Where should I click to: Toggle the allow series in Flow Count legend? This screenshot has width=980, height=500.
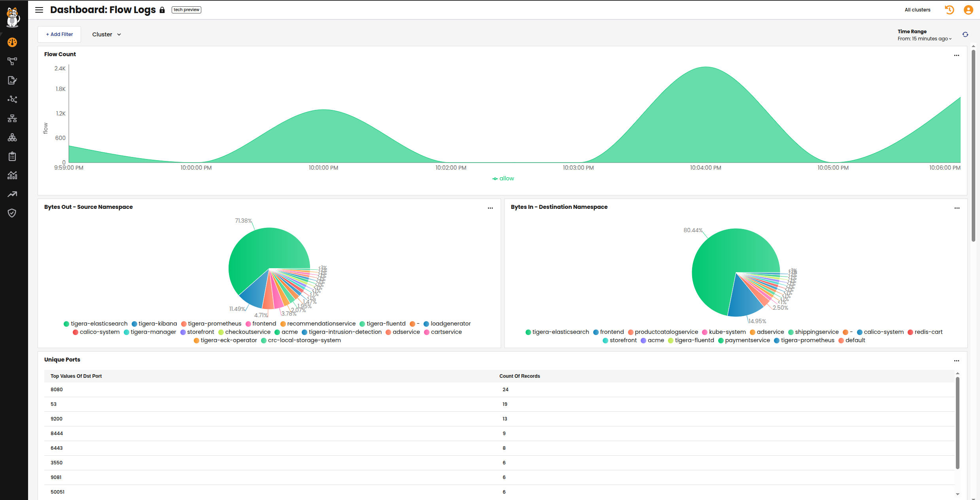(503, 179)
